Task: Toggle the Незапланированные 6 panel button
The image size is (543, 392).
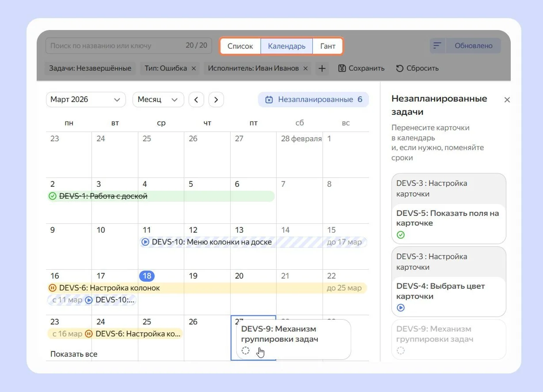Action: coord(313,100)
